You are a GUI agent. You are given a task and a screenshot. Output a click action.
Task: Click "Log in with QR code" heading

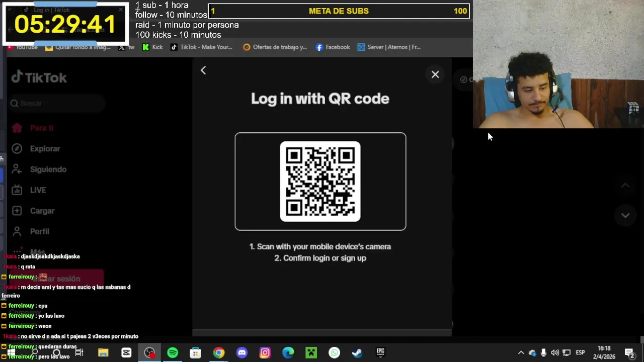tap(320, 99)
